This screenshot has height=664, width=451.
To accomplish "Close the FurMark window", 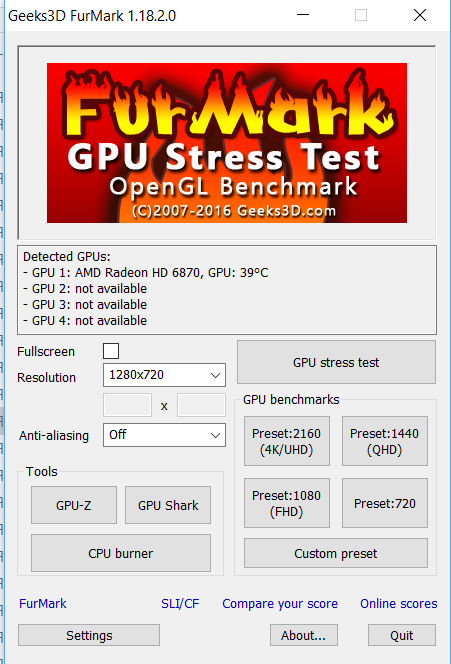I will pyautogui.click(x=420, y=15).
